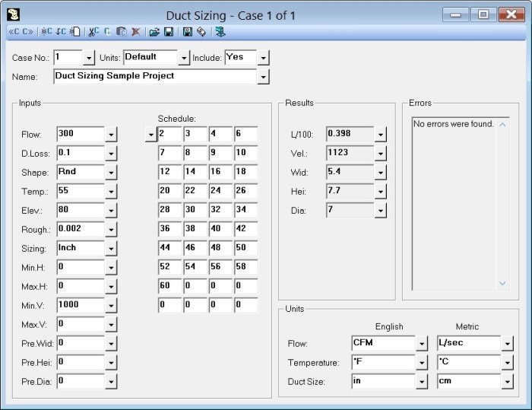Cut the case with scissors icon

(x=93, y=32)
